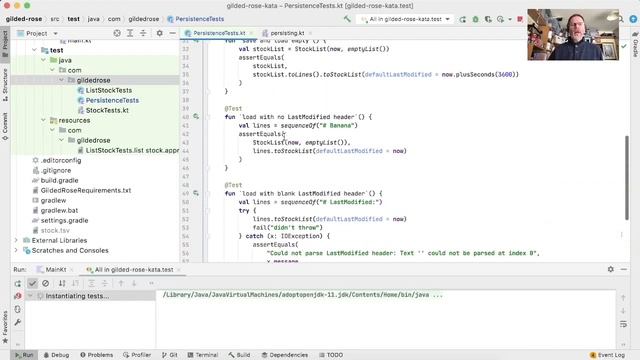The width and height of the screenshot is (640, 360).
Task: Open Terminal tool window
Action: click(x=203, y=355)
